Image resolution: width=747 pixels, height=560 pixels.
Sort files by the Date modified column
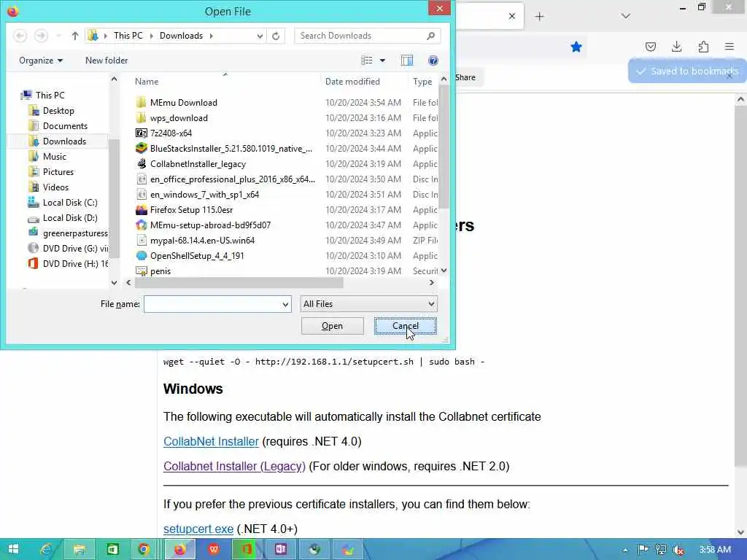pos(352,82)
